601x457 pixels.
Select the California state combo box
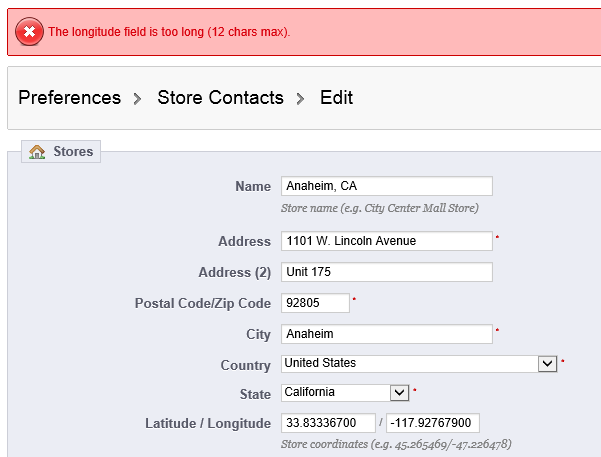tap(345, 393)
